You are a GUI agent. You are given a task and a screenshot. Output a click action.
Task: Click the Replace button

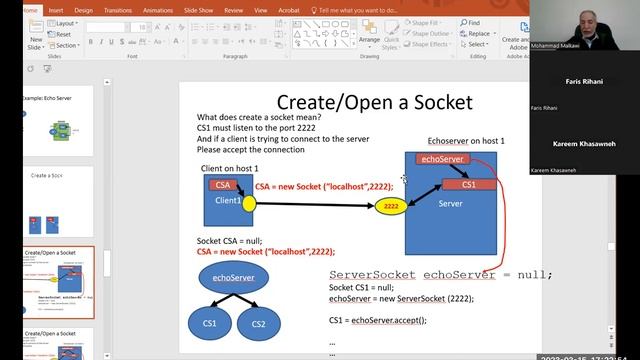[x=478, y=33]
